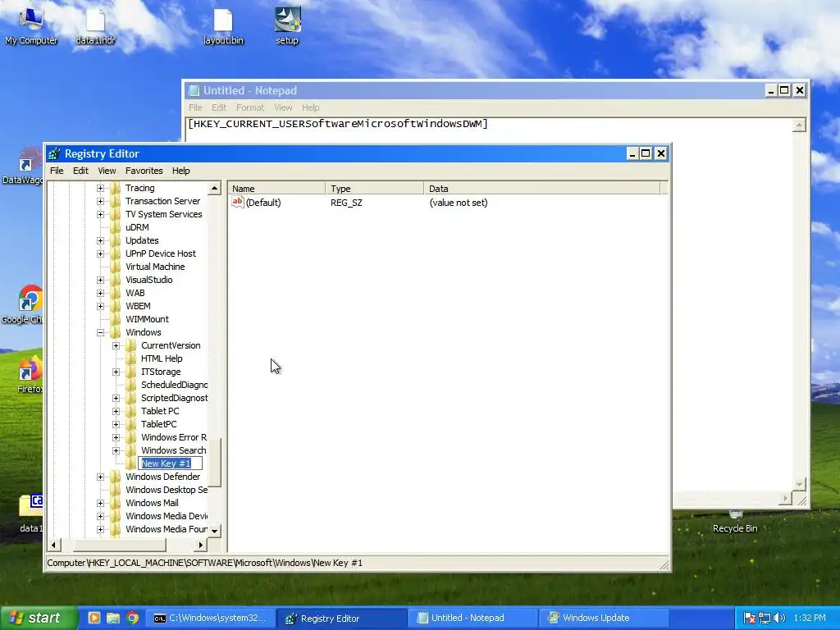
Task: Switch to Untitled - Notepad taskbar button
Action: point(472,618)
